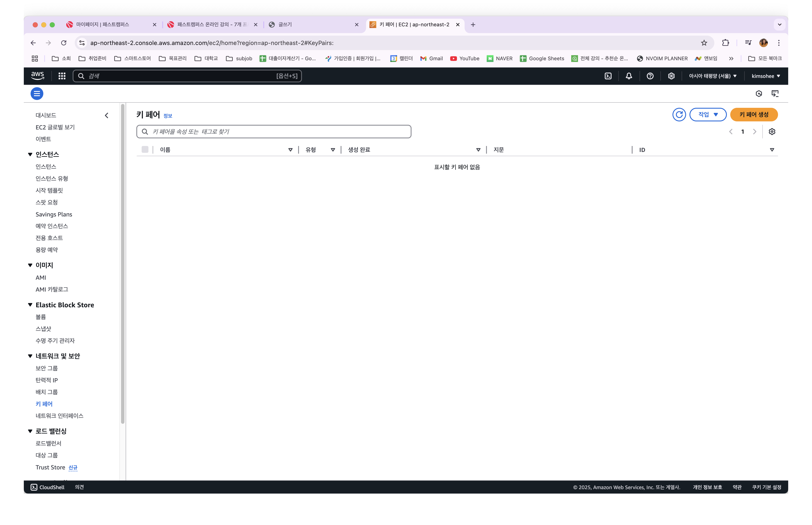Open the Chrome profile avatar
This screenshot has width=812, height=525.
(764, 43)
